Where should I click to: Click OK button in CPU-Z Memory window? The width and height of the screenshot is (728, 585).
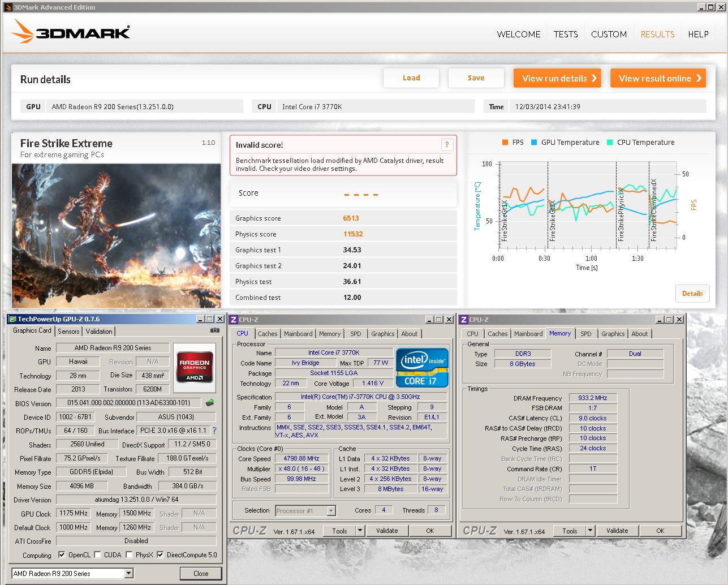tap(660, 531)
